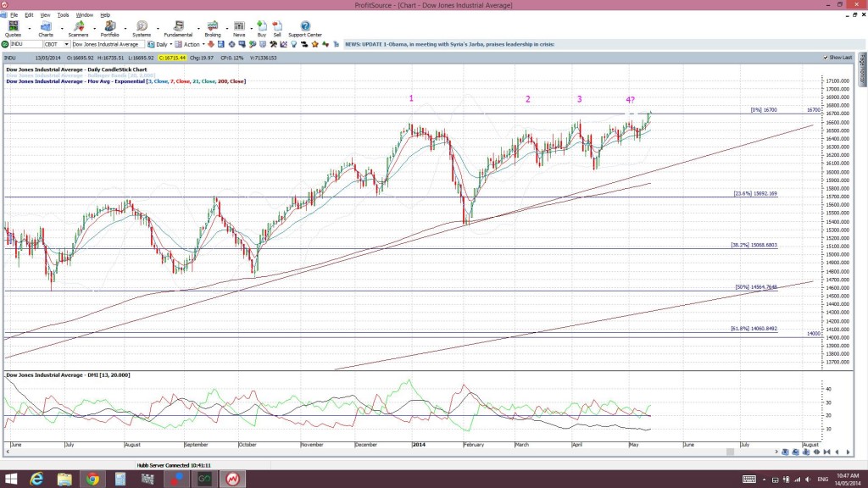The height and width of the screenshot is (488, 868).
Task: Open the touch keyboard from the taskbar
Action: [749, 480]
